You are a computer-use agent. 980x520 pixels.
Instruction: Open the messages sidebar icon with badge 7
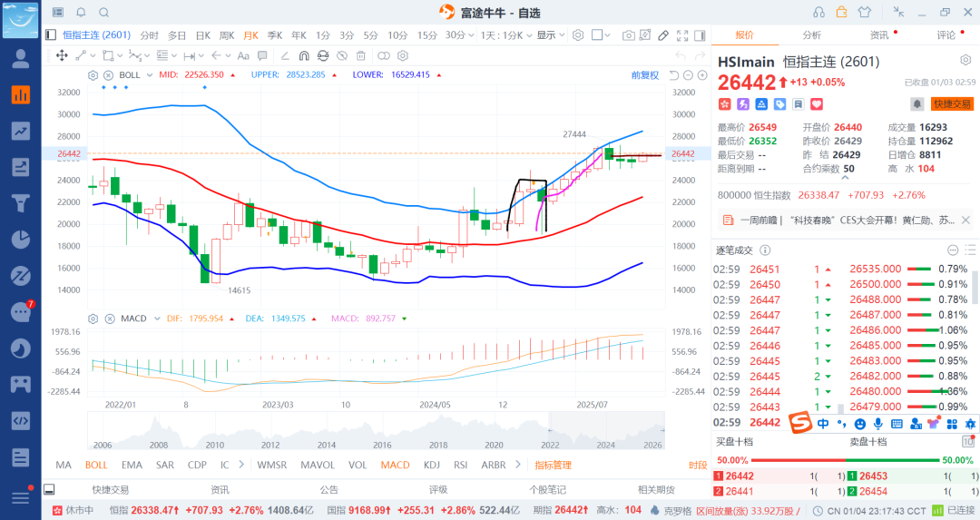click(x=21, y=311)
